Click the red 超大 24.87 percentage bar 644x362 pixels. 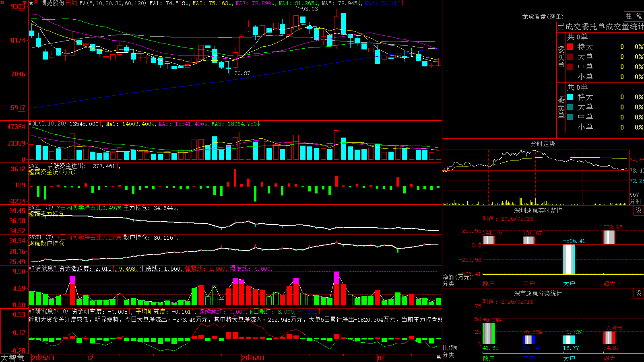pos(609,338)
